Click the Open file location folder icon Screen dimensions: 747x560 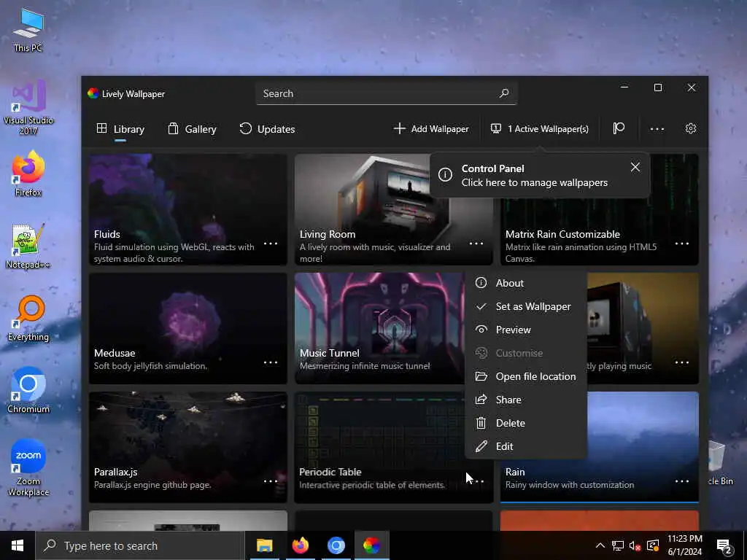(481, 376)
